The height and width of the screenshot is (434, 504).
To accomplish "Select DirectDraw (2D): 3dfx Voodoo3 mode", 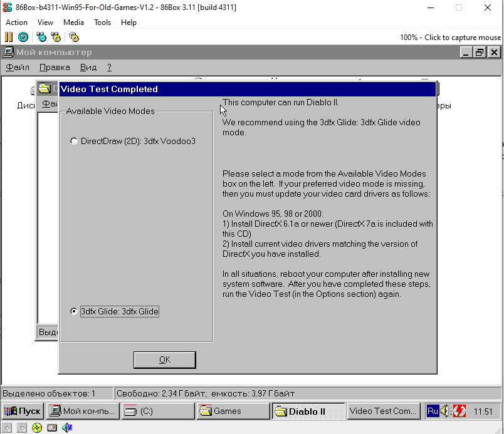I will [133, 142].
